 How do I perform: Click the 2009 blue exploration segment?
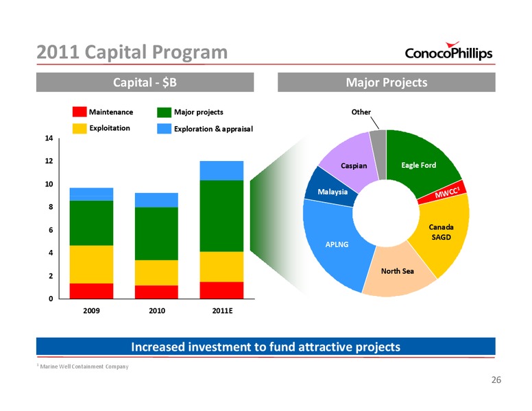[91, 195]
